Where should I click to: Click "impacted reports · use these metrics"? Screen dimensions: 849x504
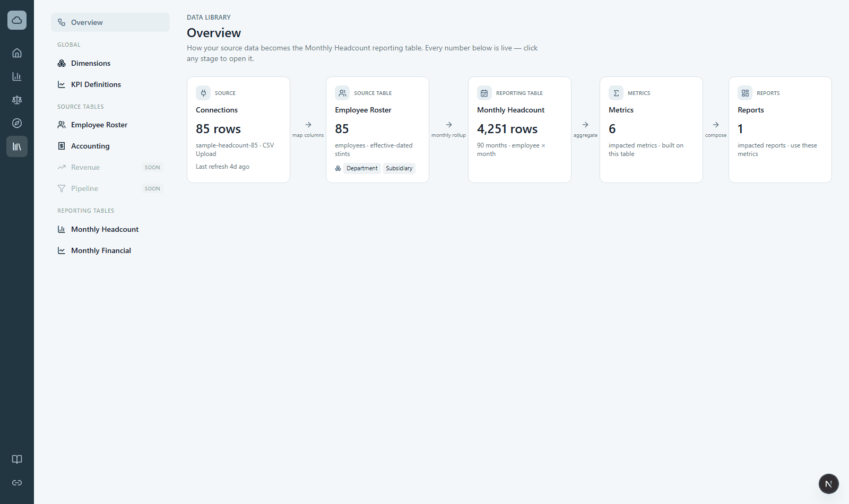pyautogui.click(x=777, y=150)
